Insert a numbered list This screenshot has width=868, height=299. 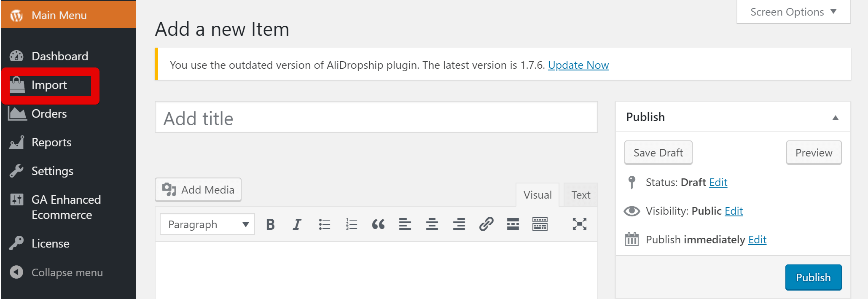pos(351,224)
